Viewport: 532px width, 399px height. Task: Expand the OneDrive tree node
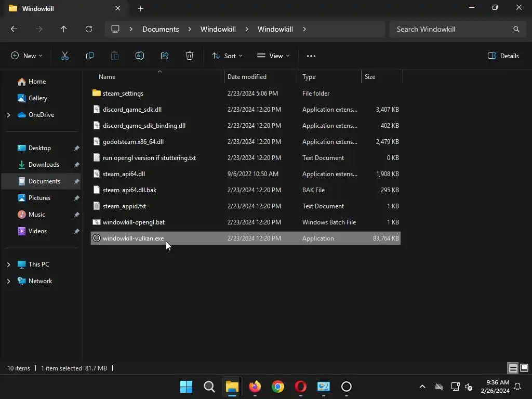(x=8, y=115)
